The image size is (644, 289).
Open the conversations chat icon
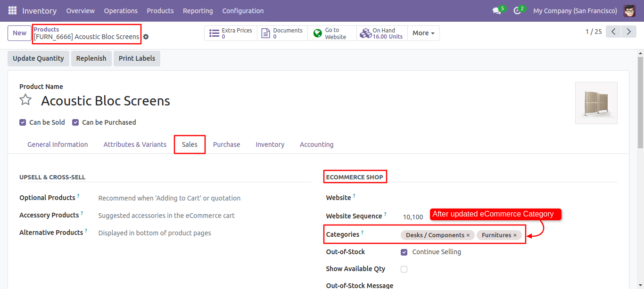tap(496, 10)
